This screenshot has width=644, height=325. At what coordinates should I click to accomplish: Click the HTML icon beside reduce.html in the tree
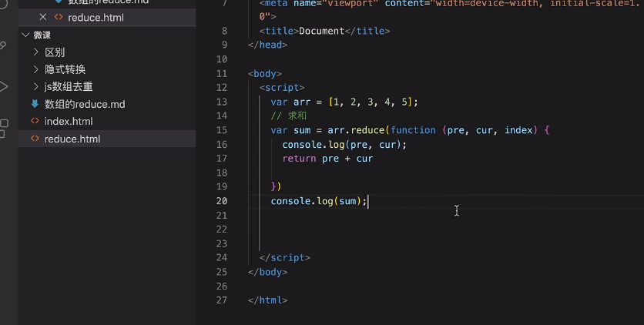(x=35, y=139)
